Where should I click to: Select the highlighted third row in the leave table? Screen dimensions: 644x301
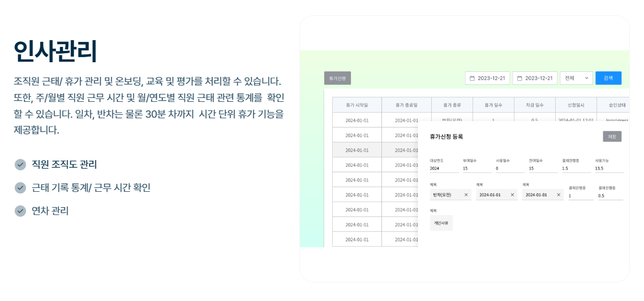(357, 150)
